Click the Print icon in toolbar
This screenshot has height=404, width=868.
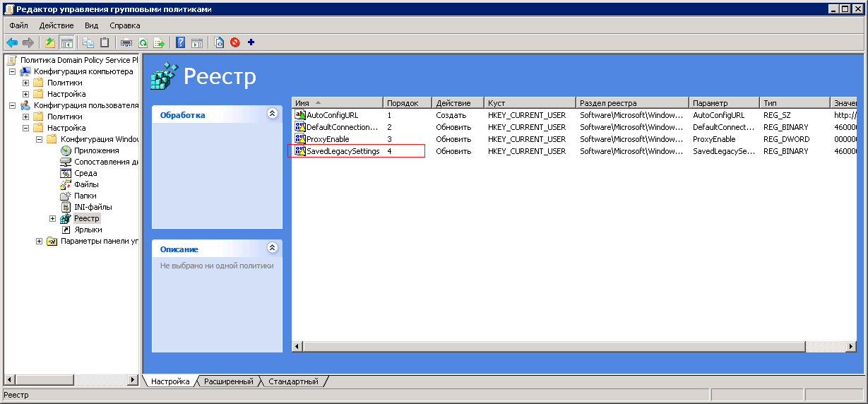(x=126, y=42)
